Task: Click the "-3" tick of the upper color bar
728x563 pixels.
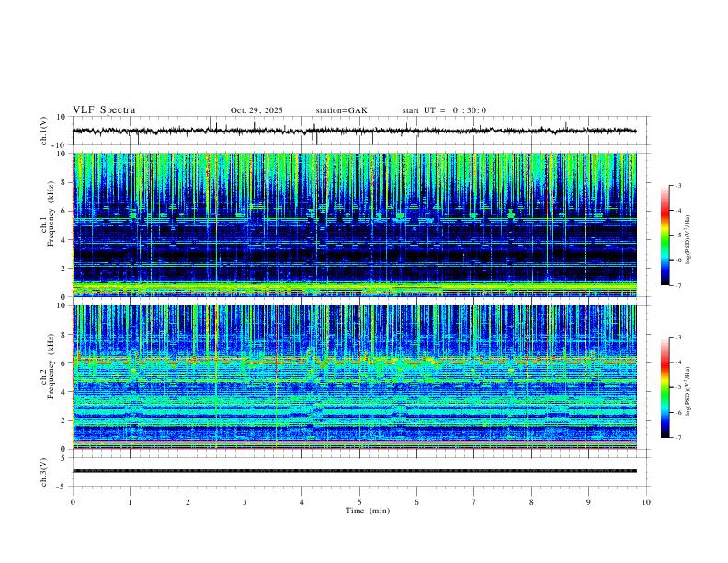Action: pyautogui.click(x=677, y=186)
